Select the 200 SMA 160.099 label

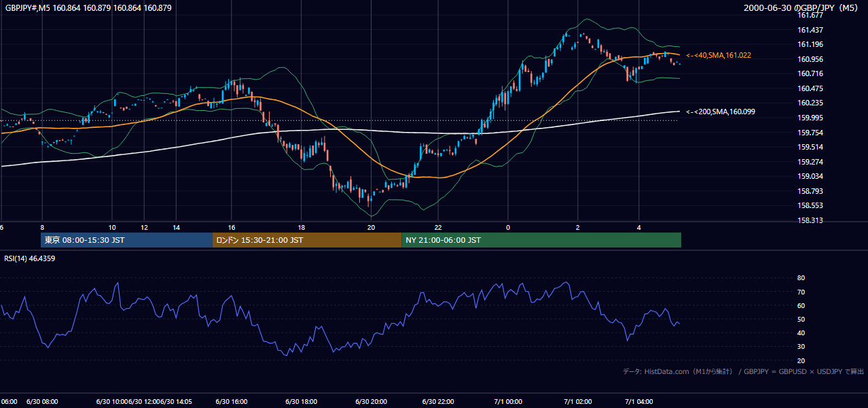point(721,112)
